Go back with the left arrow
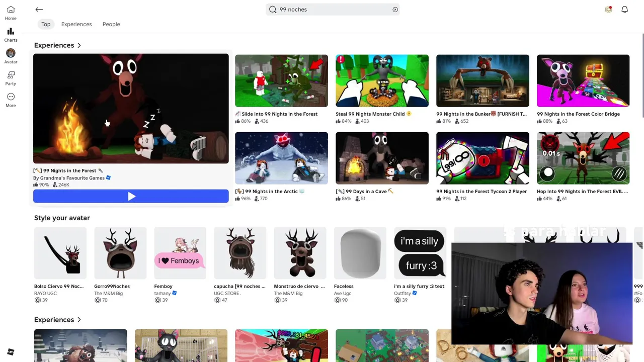644x362 pixels. tap(39, 10)
